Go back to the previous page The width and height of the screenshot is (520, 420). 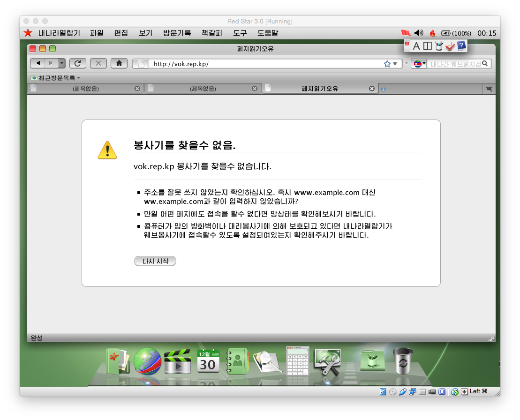tap(38, 63)
